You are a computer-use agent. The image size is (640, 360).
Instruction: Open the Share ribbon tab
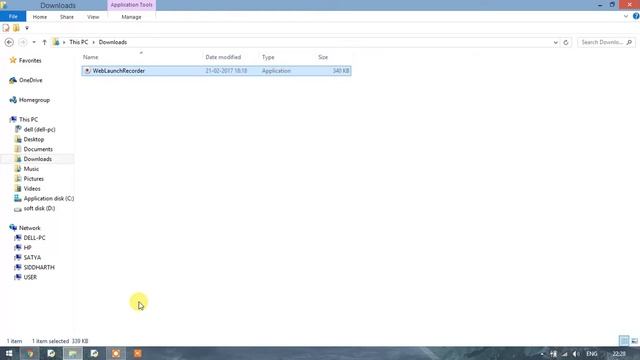67,17
